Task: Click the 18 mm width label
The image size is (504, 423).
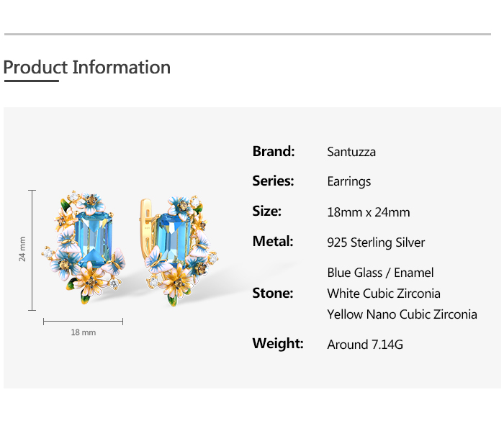Action: point(83,332)
